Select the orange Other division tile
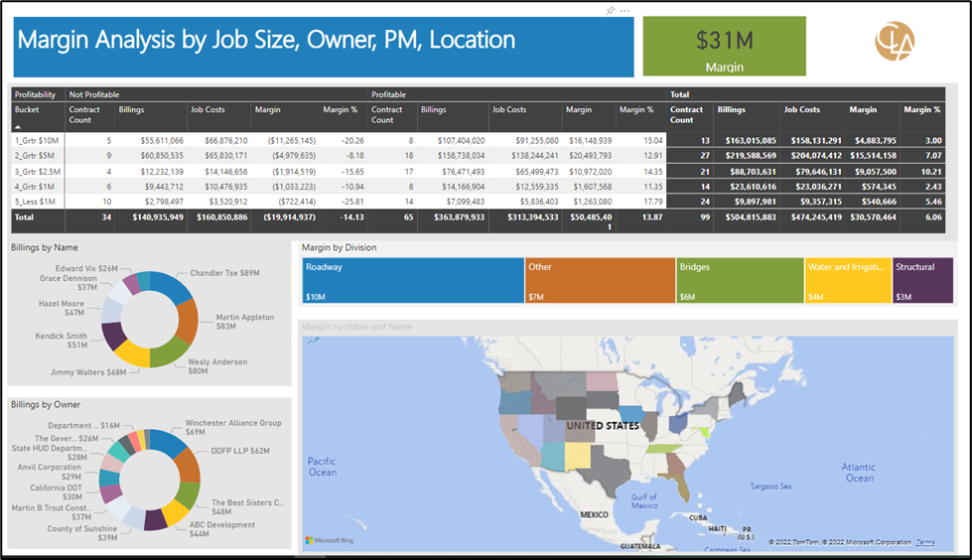This screenshot has width=972, height=560. [x=599, y=280]
